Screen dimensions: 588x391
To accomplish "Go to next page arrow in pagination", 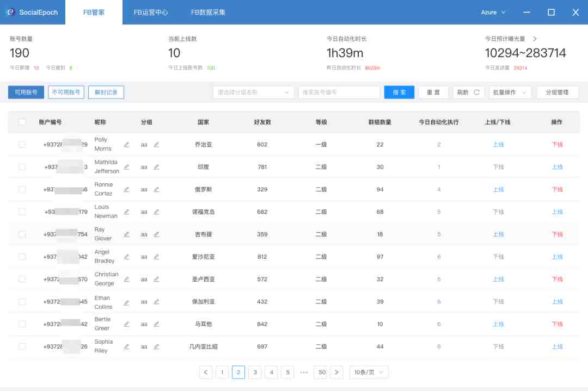I will [x=336, y=373].
